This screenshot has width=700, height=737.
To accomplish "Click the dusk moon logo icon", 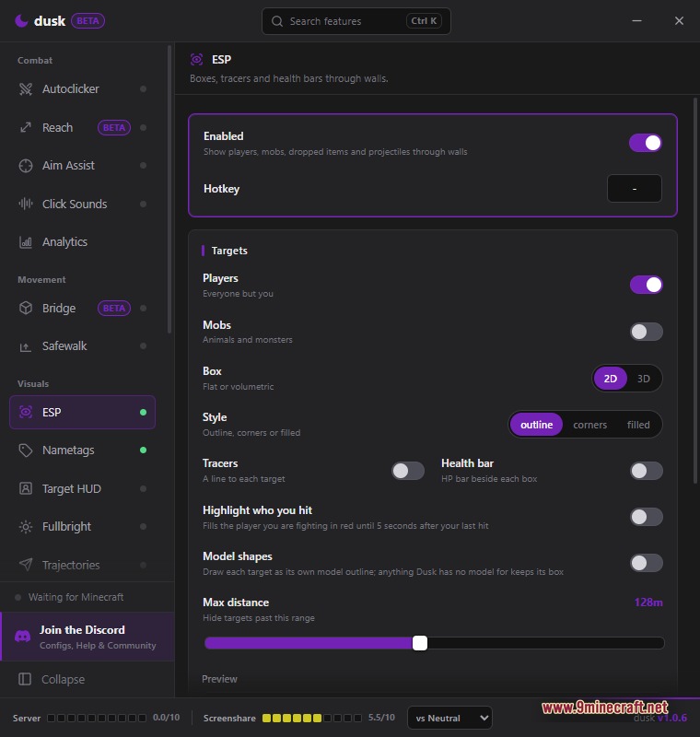I will tap(21, 20).
